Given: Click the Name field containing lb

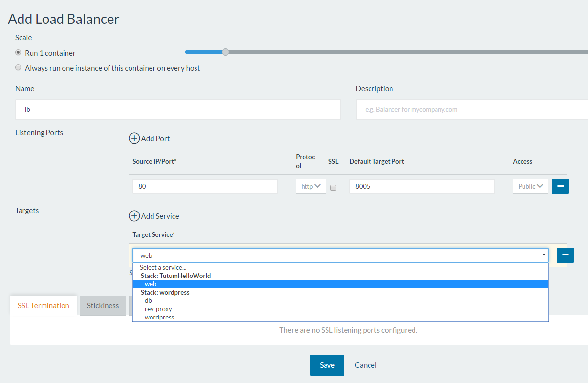Looking at the screenshot, I should tap(178, 109).
